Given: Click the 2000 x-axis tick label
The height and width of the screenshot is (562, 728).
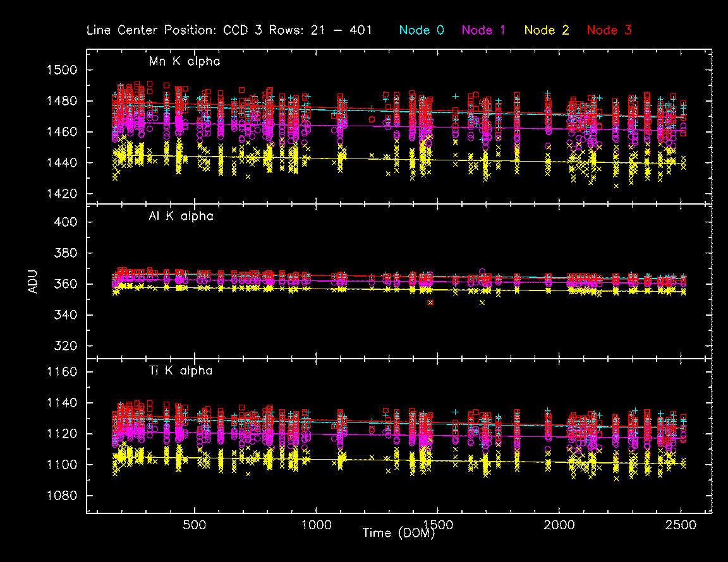Looking at the screenshot, I should pyautogui.click(x=559, y=525).
